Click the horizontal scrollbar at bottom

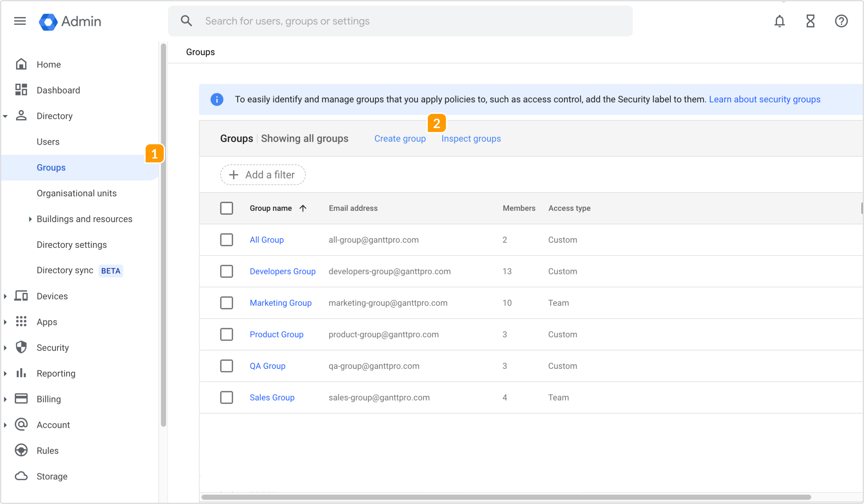506,497
